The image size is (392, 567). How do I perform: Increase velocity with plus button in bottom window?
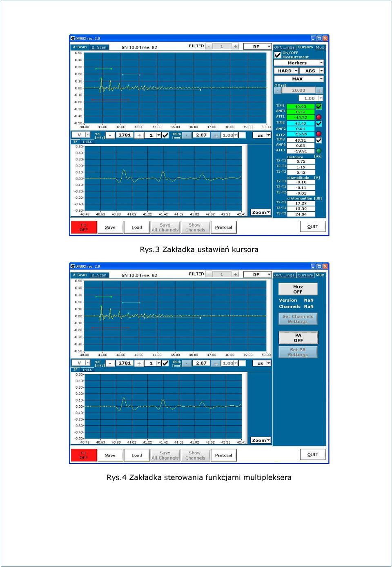click(139, 363)
